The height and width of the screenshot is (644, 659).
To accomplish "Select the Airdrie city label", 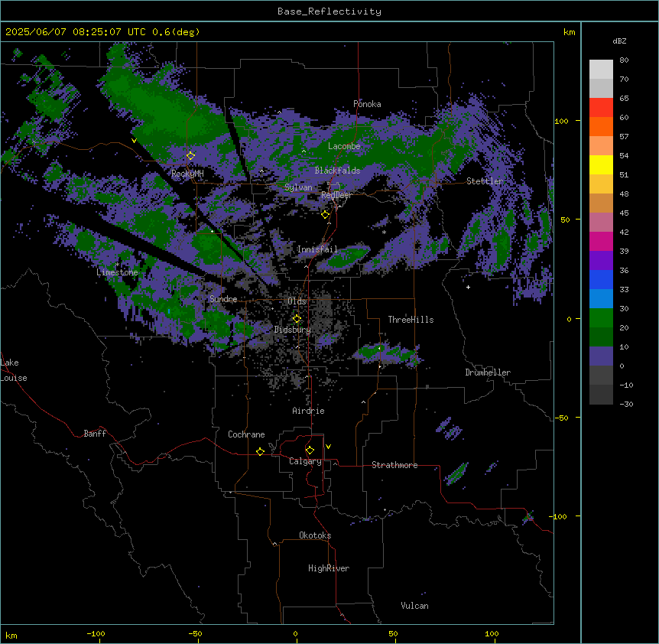I will click(x=308, y=411).
